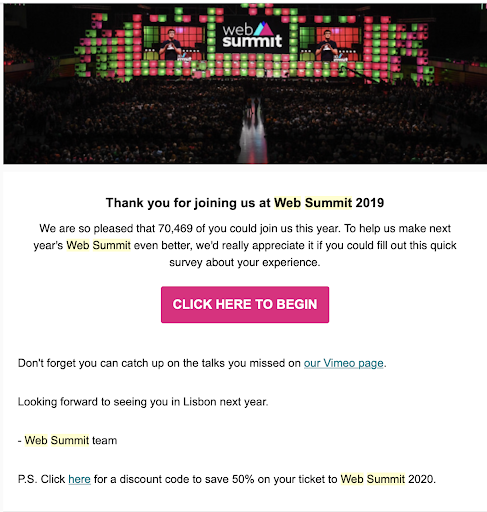Select the "Thank you for joining us" heading
Viewport: 487px width, 512px height.
(245, 203)
